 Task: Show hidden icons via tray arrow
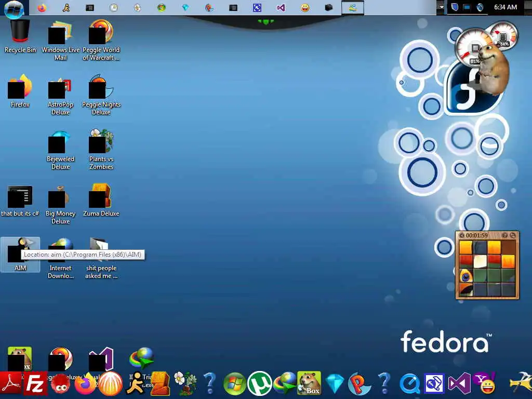coord(441,7)
